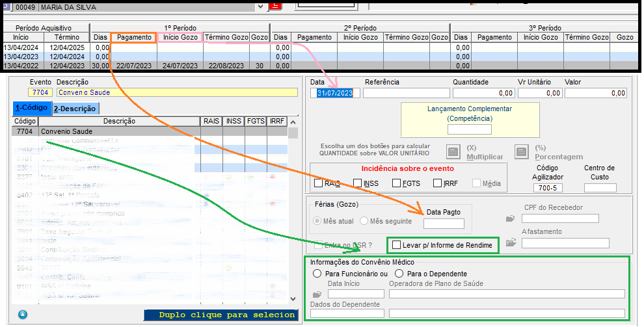644x327 pixels.
Task: Select the Mês seguinte radio button
Action: tap(364, 221)
